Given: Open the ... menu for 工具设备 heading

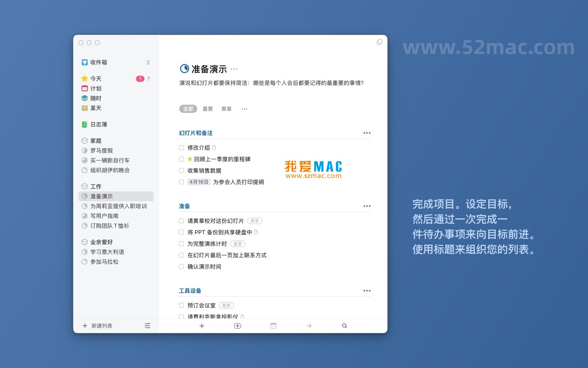Looking at the screenshot, I should click(x=367, y=291).
